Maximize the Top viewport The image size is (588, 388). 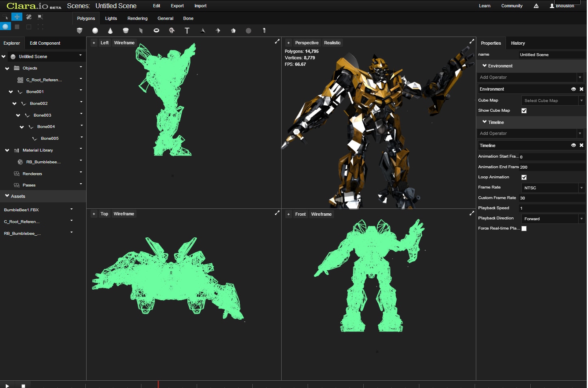277,213
